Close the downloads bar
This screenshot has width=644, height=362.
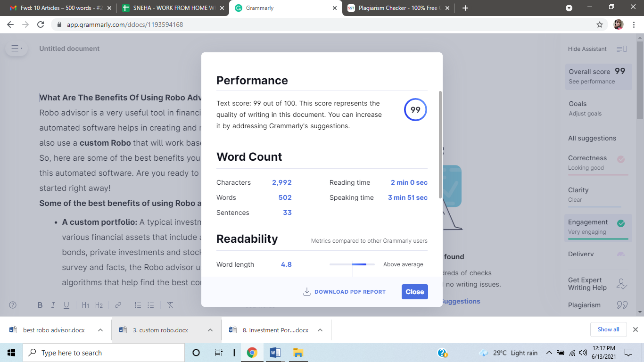[x=635, y=329]
